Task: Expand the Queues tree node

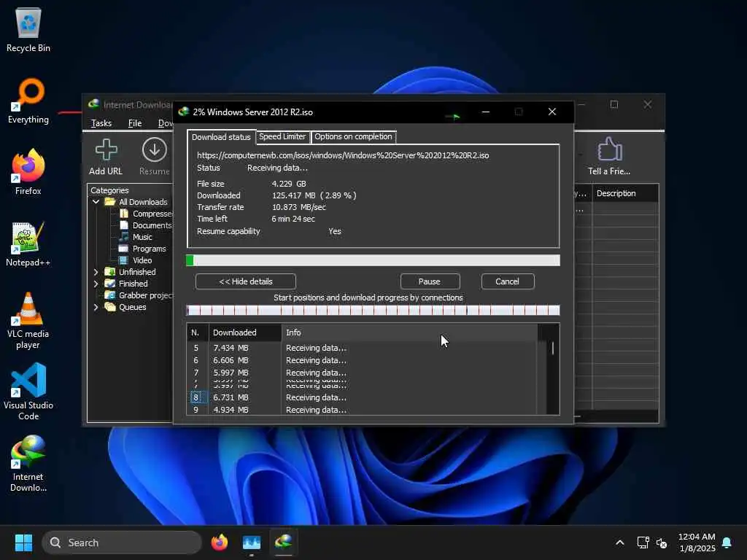Action: [96, 307]
